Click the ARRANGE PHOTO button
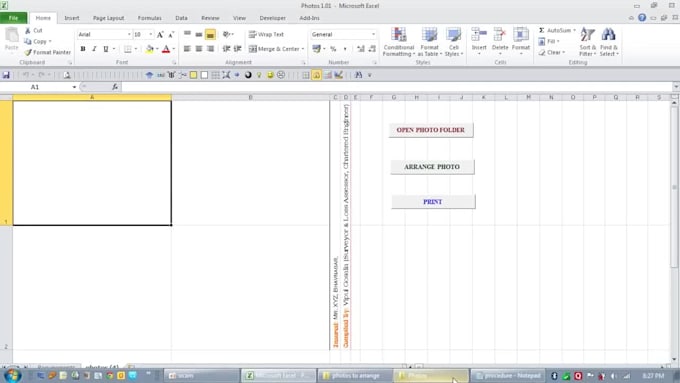The width and height of the screenshot is (680, 383). coord(432,167)
